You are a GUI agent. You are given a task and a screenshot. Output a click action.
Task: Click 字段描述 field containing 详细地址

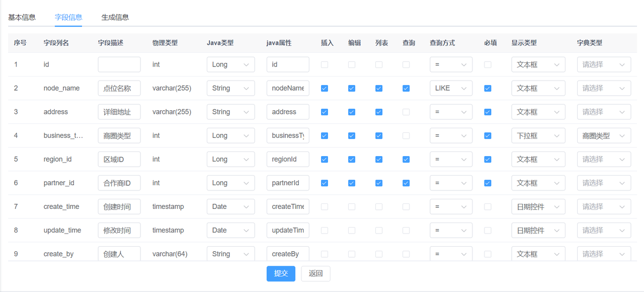coord(119,112)
